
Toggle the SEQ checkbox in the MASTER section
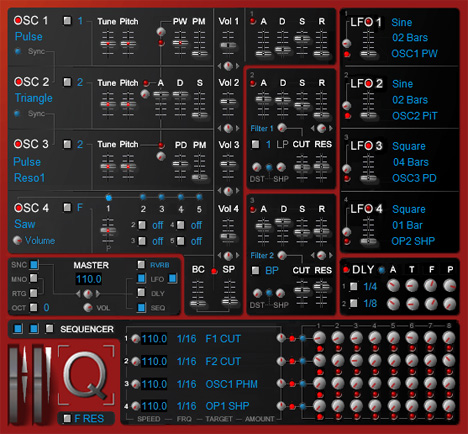141,307
